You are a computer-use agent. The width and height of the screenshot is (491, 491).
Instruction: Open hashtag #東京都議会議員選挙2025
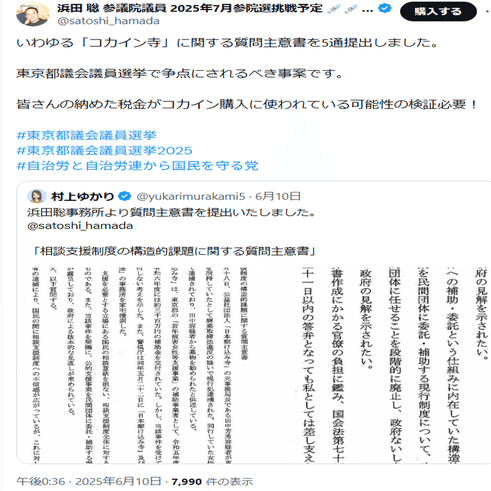[x=104, y=150]
